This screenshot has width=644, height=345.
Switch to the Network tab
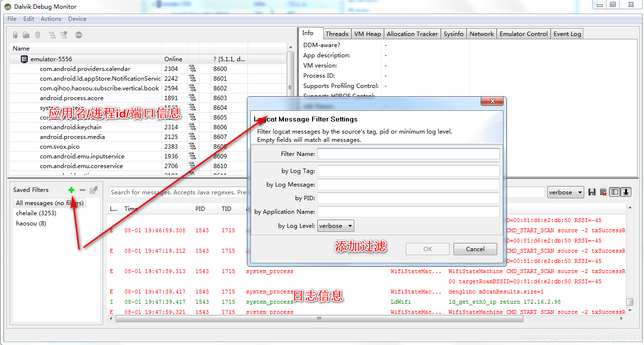(x=482, y=34)
